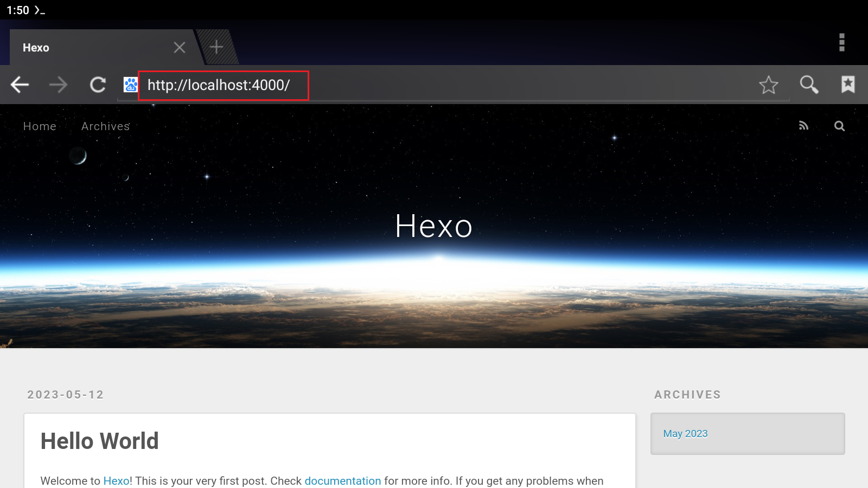This screenshot has width=868, height=488.
Task: Open the Archives menu item
Action: (x=106, y=126)
